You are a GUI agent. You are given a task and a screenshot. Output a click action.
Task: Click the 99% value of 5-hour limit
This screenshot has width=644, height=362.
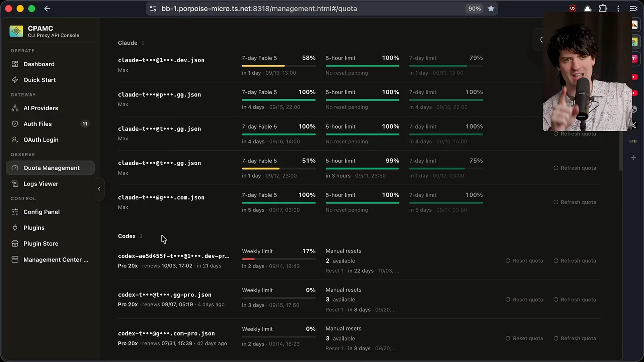(x=392, y=161)
